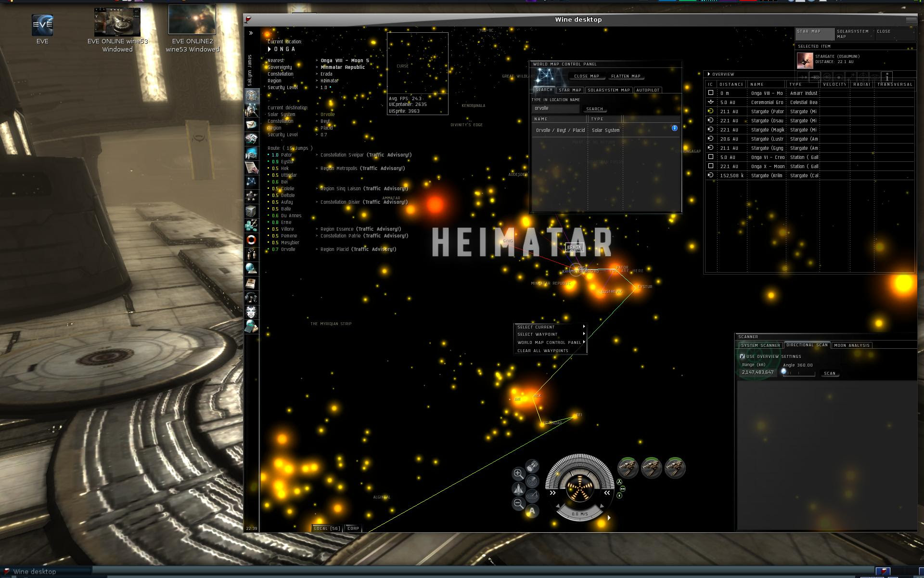Select the Stargate (Krilm) row in Overview
The height and width of the screenshot is (578, 924).
point(809,175)
